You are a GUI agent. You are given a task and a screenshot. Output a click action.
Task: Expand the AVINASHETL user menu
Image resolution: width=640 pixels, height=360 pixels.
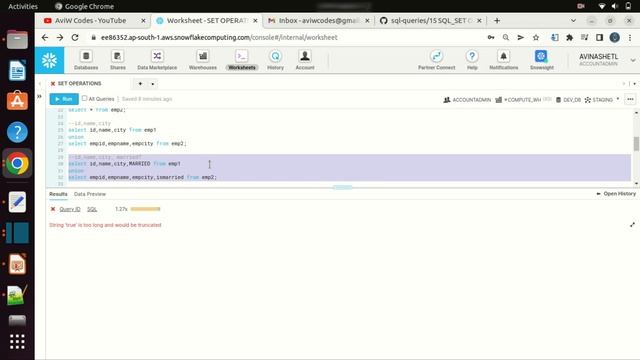coord(633,60)
